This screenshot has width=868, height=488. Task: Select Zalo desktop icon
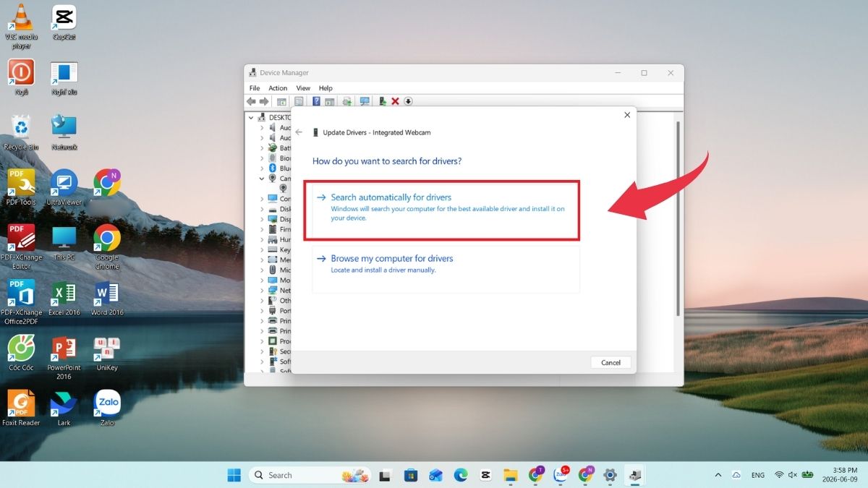[x=107, y=408]
